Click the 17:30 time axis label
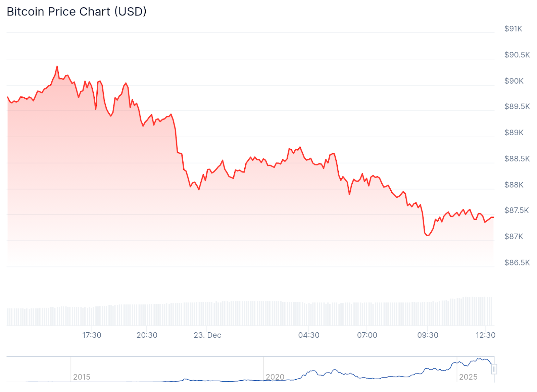 click(x=92, y=335)
